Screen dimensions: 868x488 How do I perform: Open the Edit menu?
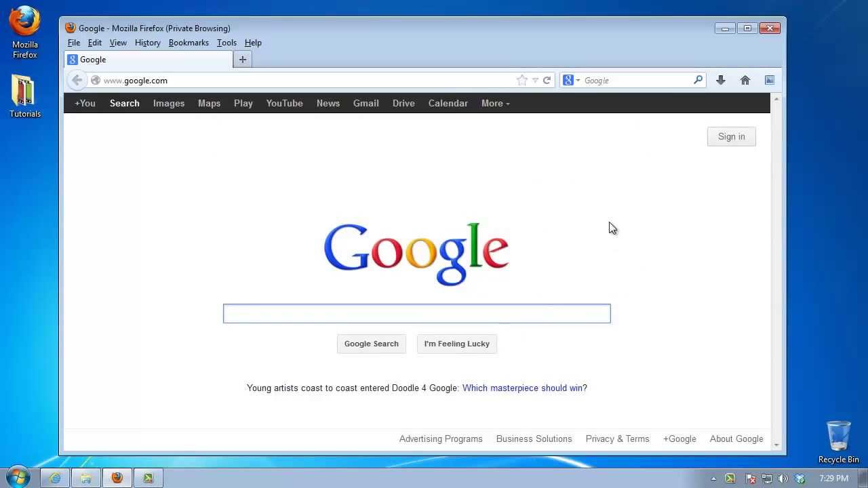coord(95,43)
